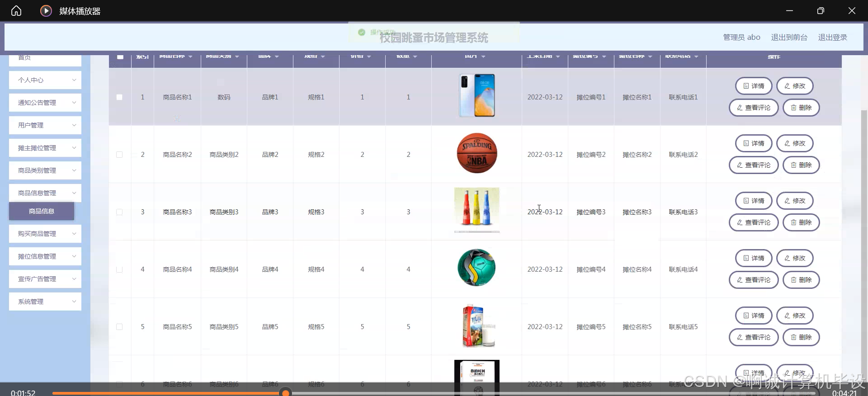Click 管理员 abo account label
The height and width of the screenshot is (396, 868).
coord(741,38)
